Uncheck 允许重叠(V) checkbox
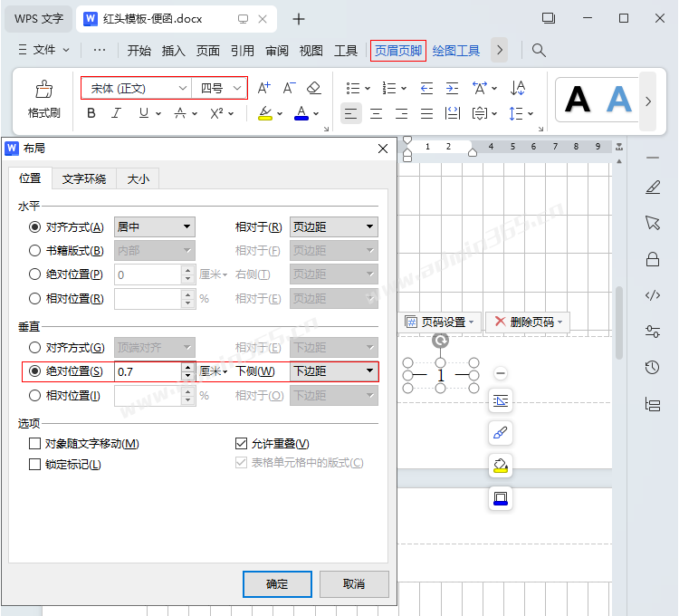679x616 pixels. pyautogui.click(x=241, y=444)
